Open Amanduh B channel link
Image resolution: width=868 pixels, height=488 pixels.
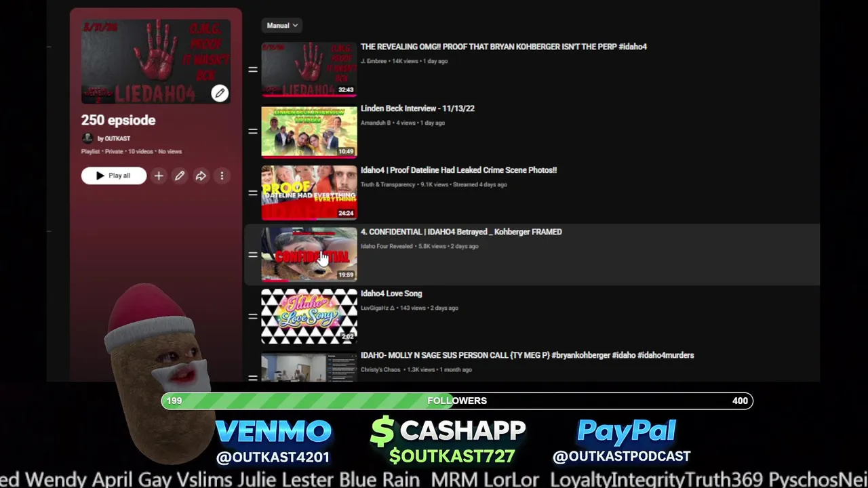(376, 123)
